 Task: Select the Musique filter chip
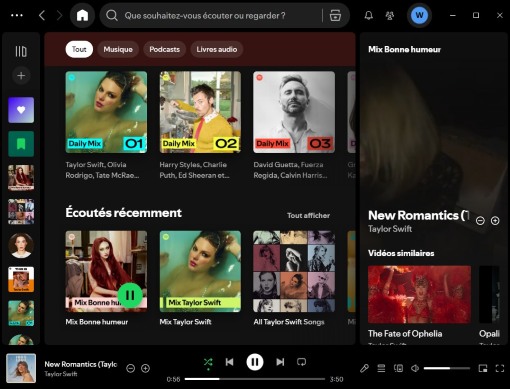[x=118, y=49]
